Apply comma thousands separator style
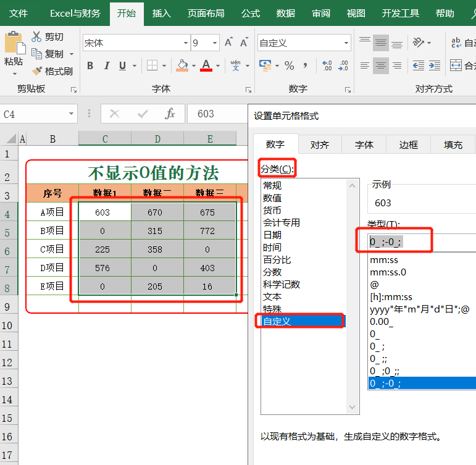The height and width of the screenshot is (465, 476). click(305, 65)
